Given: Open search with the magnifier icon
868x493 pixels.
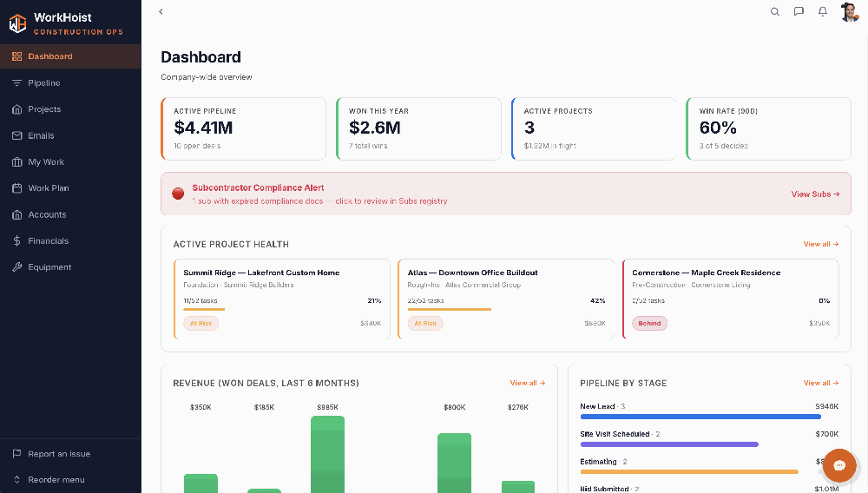Looking at the screenshot, I should pyautogui.click(x=775, y=11).
